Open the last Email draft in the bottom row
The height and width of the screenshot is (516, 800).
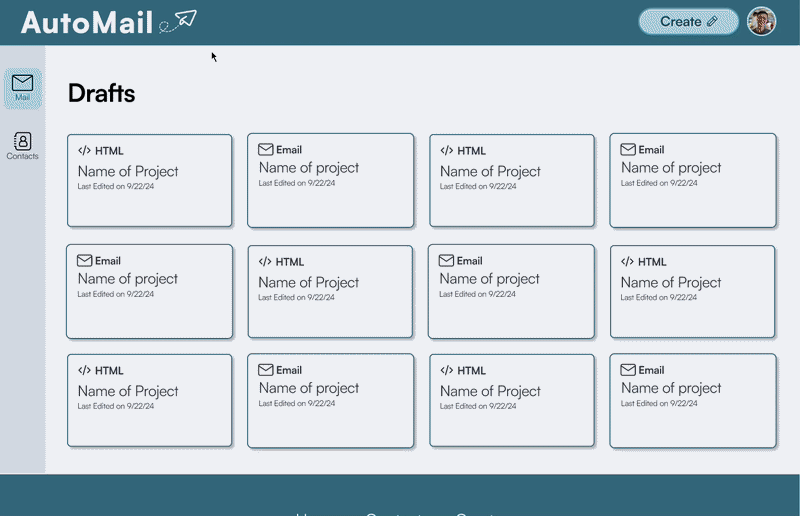[x=693, y=401]
